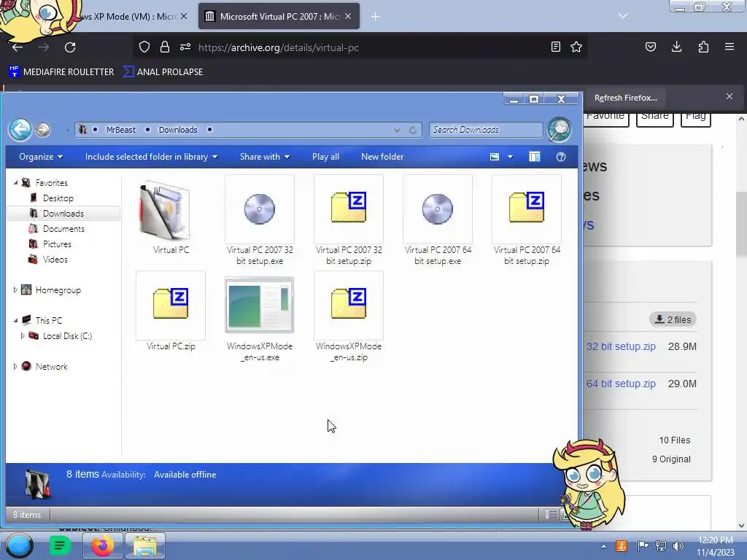The width and height of the screenshot is (747, 560).
Task: Go back in Explorer window
Action: pos(20,130)
